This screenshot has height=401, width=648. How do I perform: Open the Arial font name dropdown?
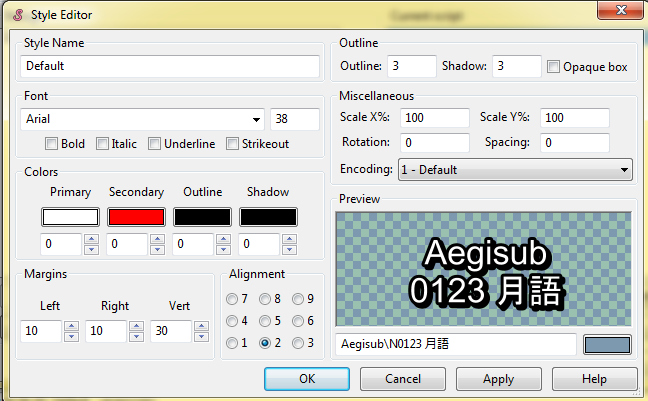143,119
